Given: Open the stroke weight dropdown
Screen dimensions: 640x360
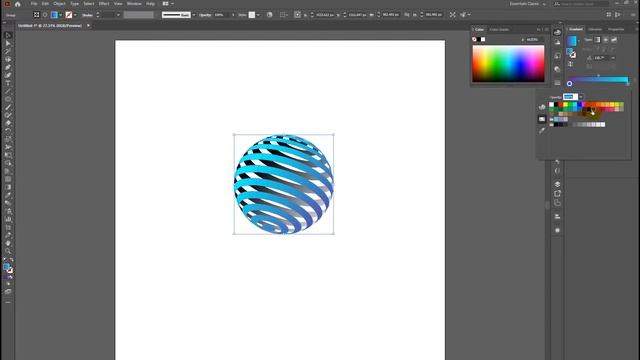Looking at the screenshot, I should pyautogui.click(x=118, y=15).
